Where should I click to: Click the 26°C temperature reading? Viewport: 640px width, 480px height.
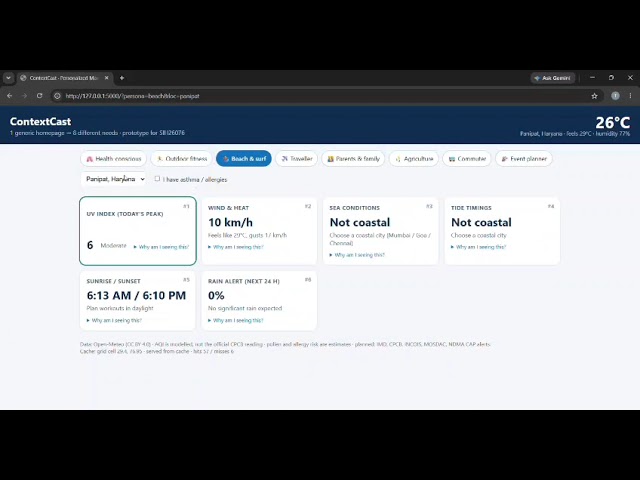tap(613, 122)
